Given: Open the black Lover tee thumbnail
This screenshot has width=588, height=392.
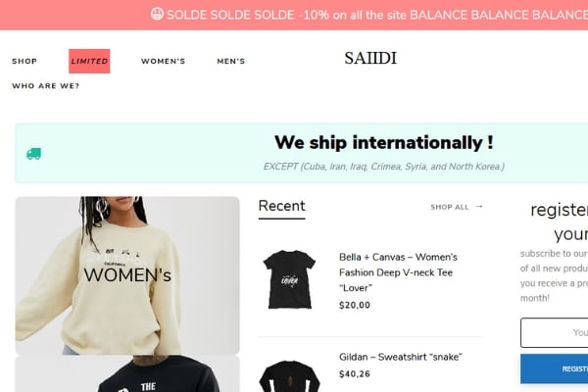Looking at the screenshot, I should coord(289,279).
